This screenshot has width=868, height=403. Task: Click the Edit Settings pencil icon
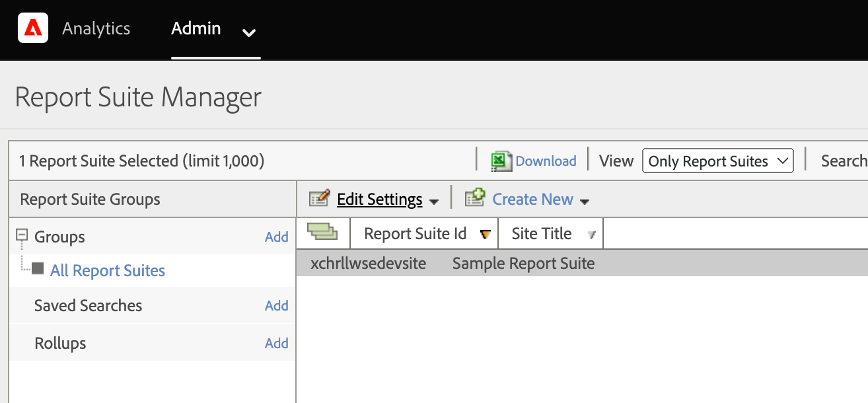point(319,198)
